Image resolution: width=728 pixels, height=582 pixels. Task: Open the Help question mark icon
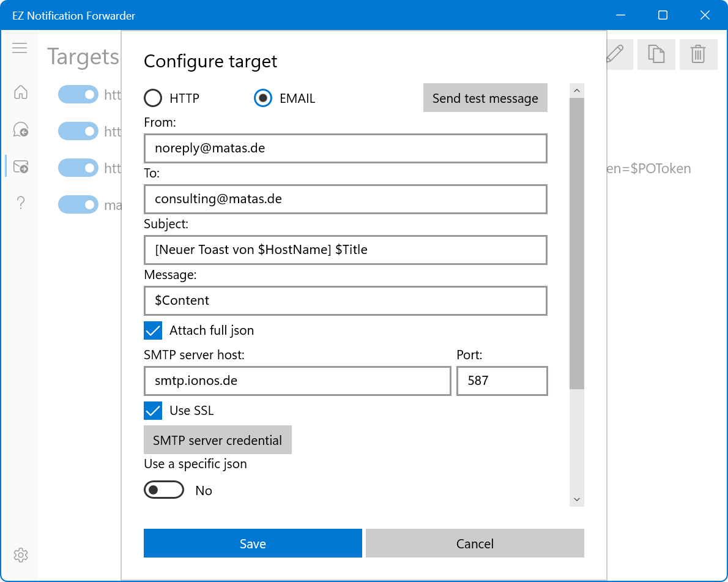pos(20,203)
